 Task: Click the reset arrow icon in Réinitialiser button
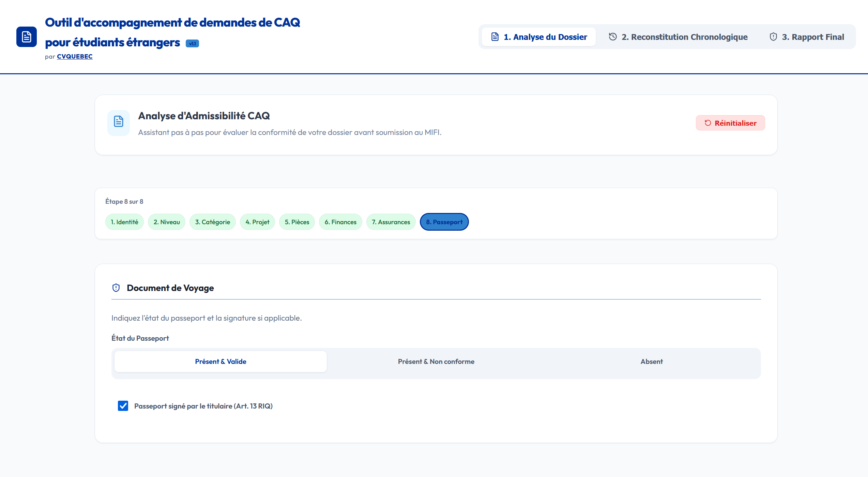click(708, 123)
